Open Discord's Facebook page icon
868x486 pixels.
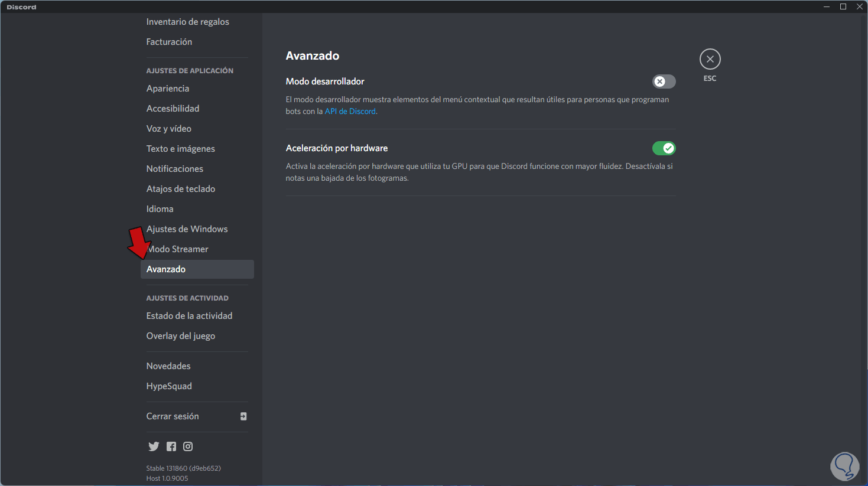tap(171, 446)
